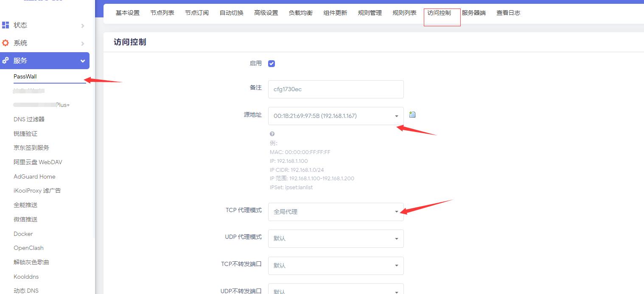
Task: Toggle the 启用 checkbox
Action: tap(272, 64)
